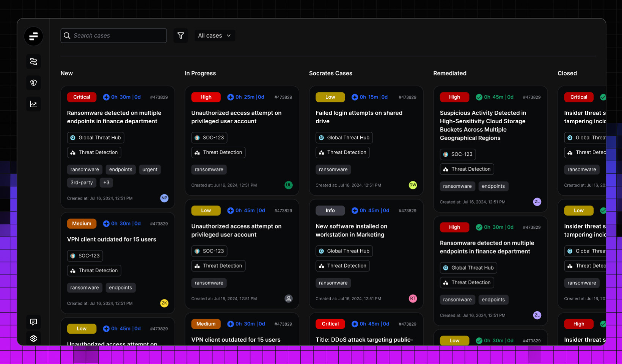Click the unassigned user avatar on In Progress card

[x=289, y=298]
